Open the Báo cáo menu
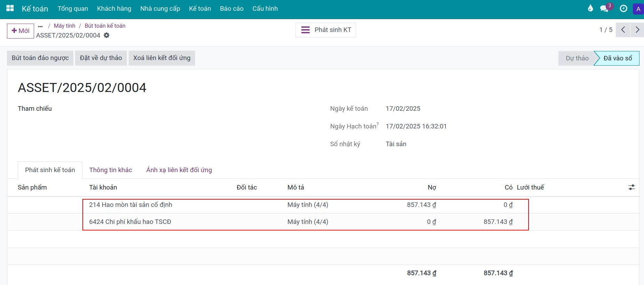This screenshot has height=285, width=644. pos(232,9)
